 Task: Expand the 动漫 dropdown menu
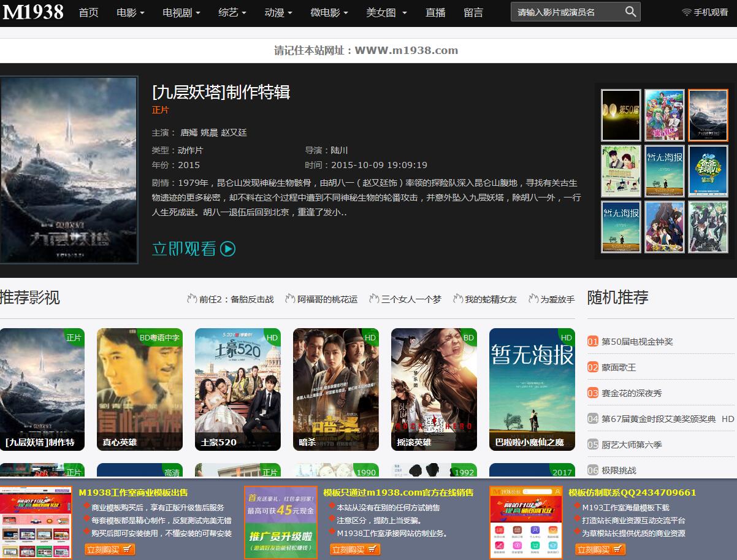[x=278, y=12]
